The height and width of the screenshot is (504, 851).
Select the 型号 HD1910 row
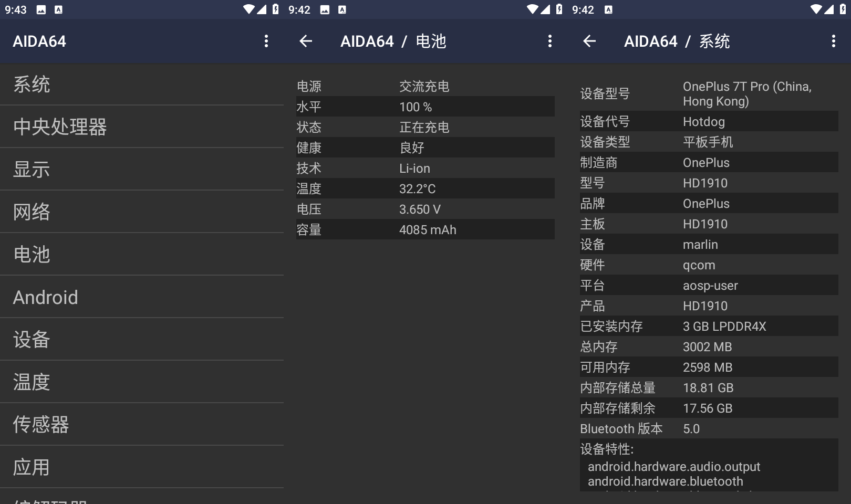[709, 183]
